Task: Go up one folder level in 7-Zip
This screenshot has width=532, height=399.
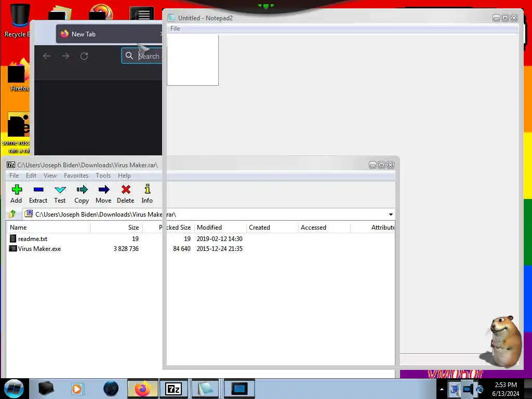Action: pos(12,214)
